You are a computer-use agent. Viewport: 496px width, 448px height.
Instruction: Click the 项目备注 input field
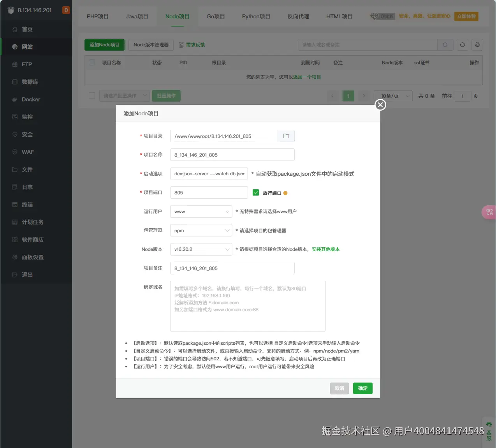click(232, 268)
